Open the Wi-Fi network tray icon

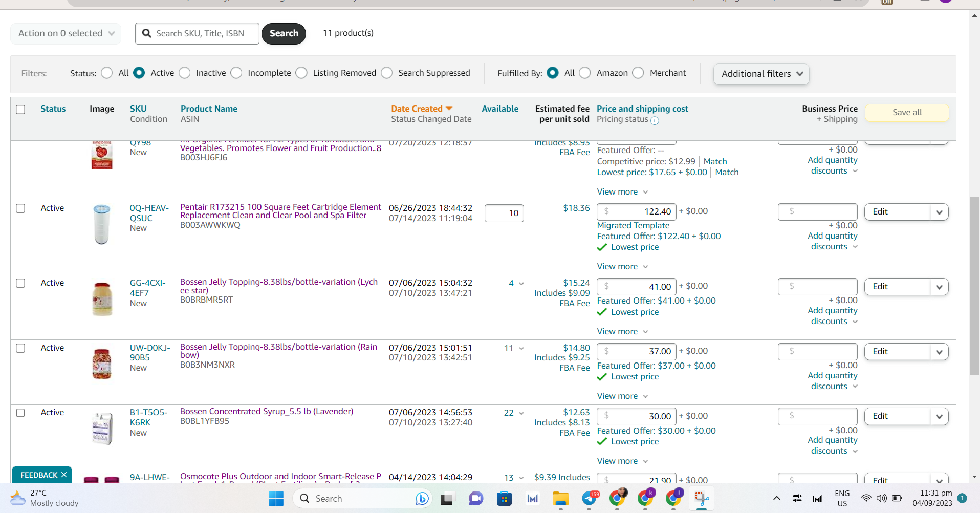tap(866, 498)
